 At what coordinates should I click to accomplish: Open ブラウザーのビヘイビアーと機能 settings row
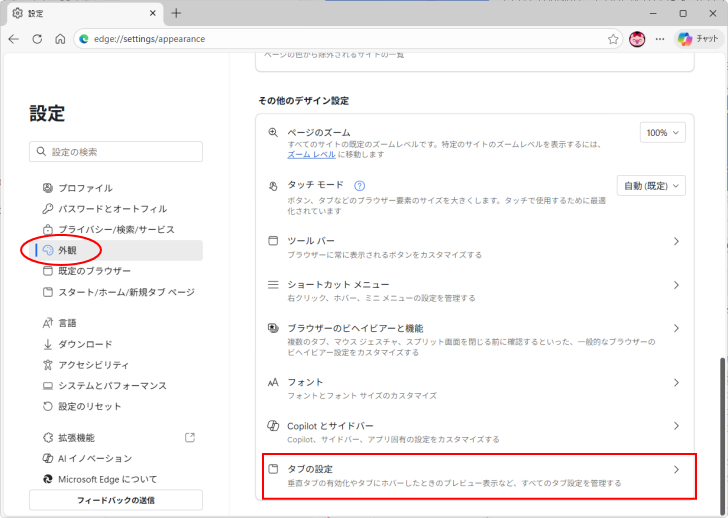tap(474, 340)
